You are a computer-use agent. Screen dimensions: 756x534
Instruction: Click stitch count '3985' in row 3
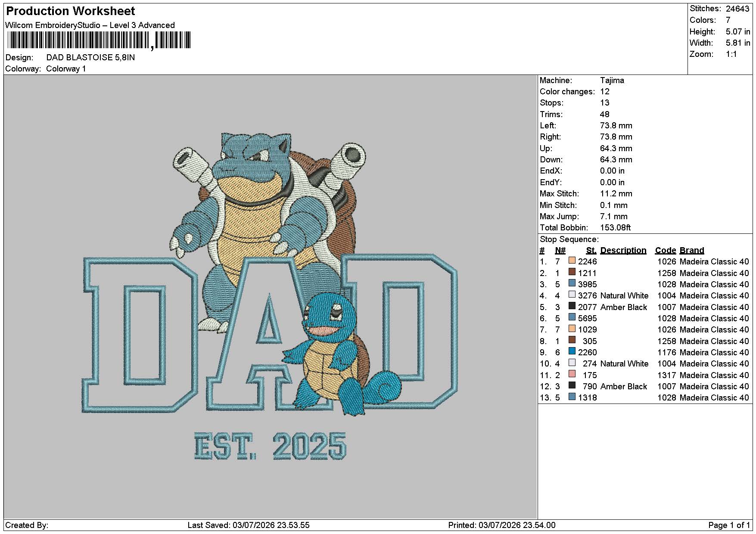pyautogui.click(x=588, y=284)
